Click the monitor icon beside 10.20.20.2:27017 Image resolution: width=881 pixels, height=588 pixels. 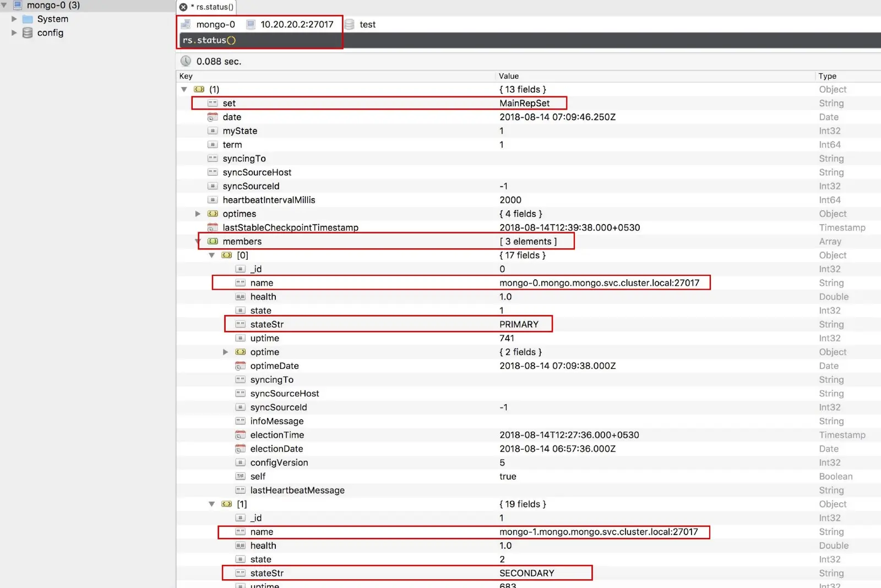(251, 24)
